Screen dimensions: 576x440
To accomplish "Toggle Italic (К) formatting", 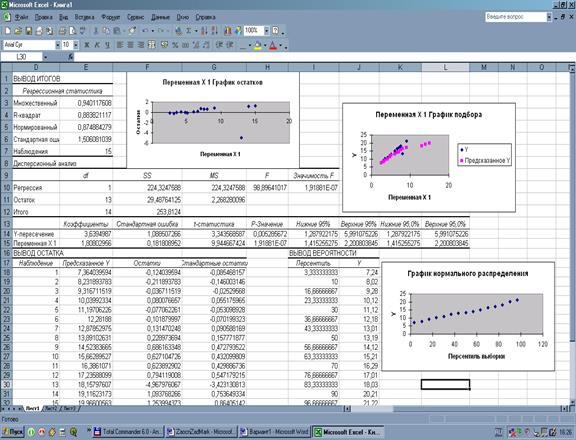I will 97,45.
